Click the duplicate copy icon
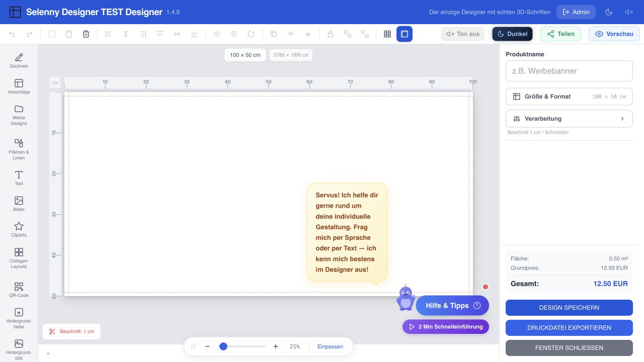644x362 pixels. coord(274,34)
